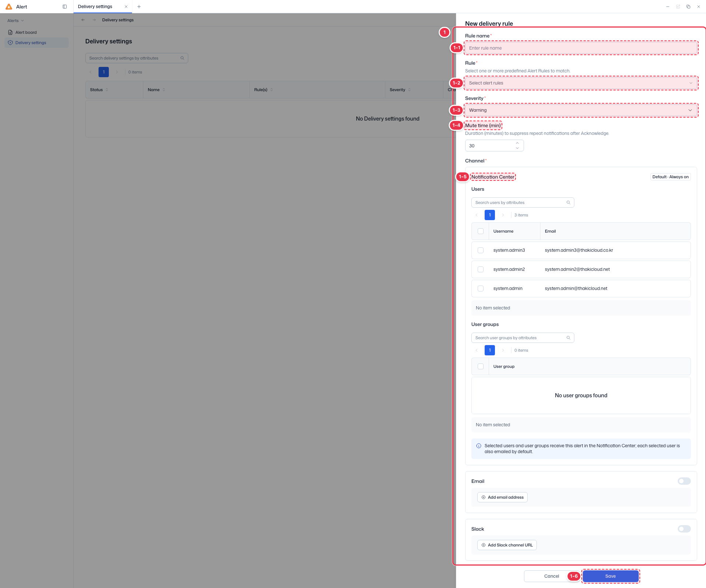
Task: Open the Severity Warning dropdown
Action: tap(581, 110)
